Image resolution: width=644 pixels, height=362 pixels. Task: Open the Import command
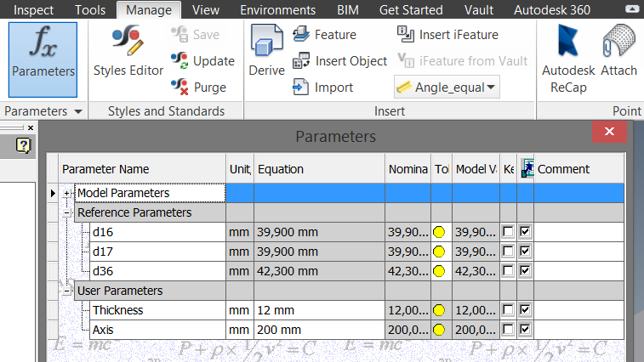pyautogui.click(x=322, y=88)
